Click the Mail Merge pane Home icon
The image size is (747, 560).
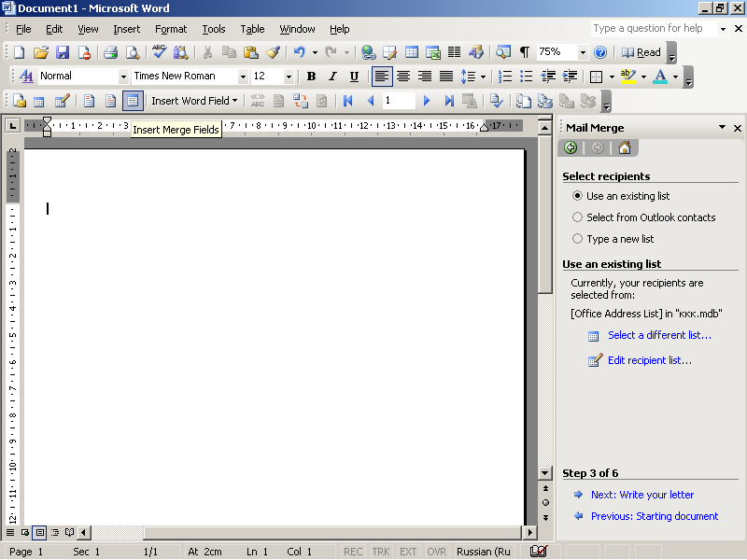coord(625,148)
